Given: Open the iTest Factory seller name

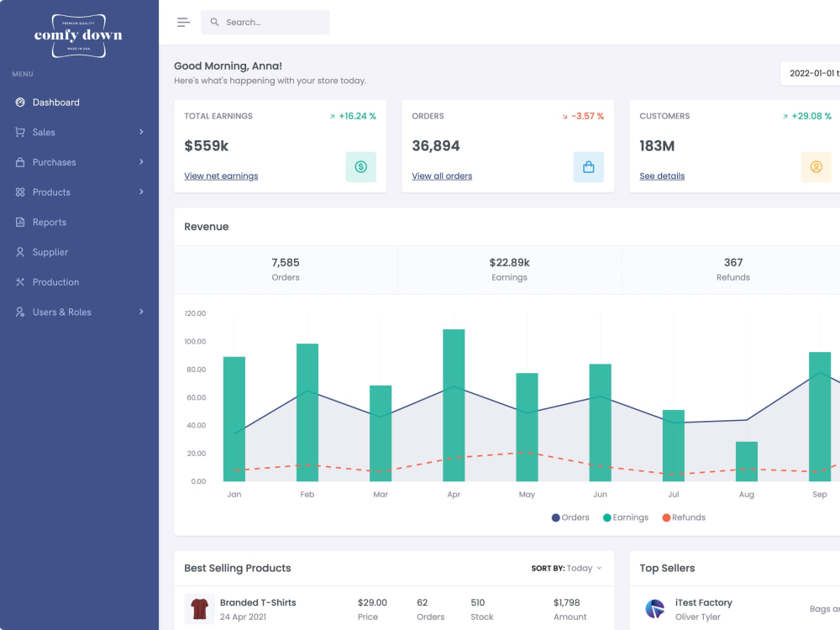Looking at the screenshot, I should point(703,602).
